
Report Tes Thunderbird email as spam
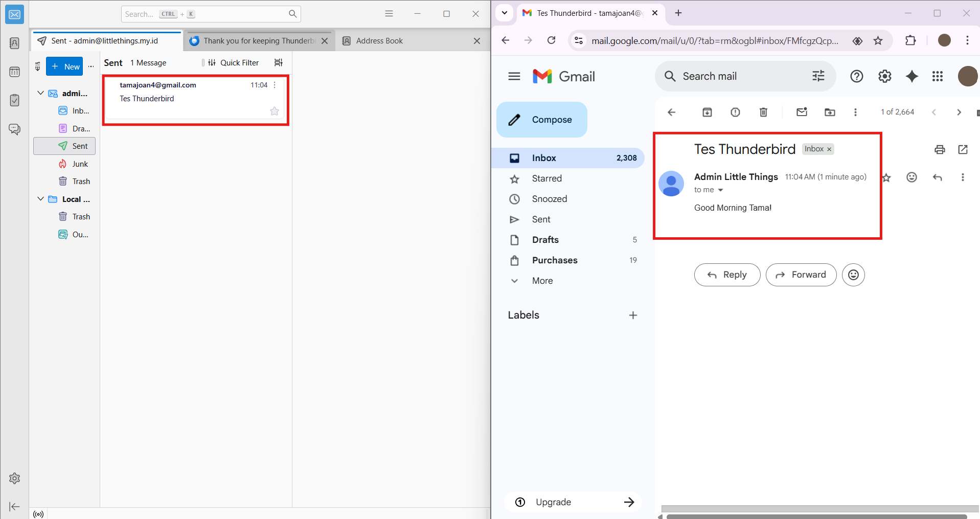[x=735, y=112]
